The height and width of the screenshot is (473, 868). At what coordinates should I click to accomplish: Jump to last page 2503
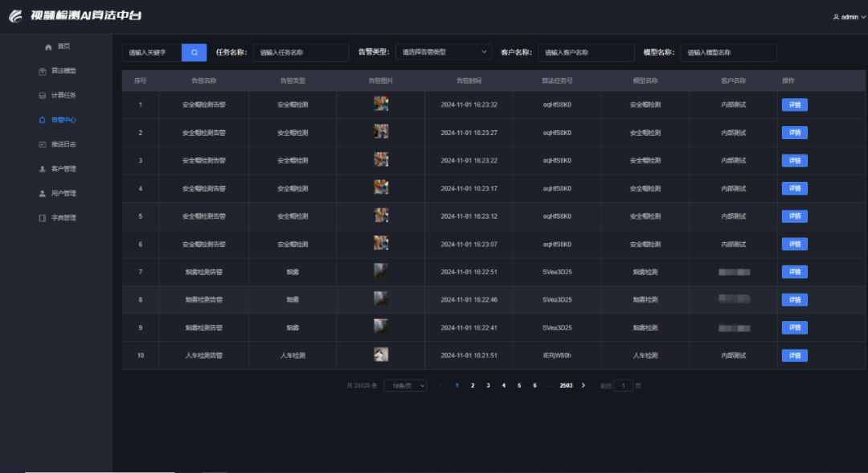point(566,385)
